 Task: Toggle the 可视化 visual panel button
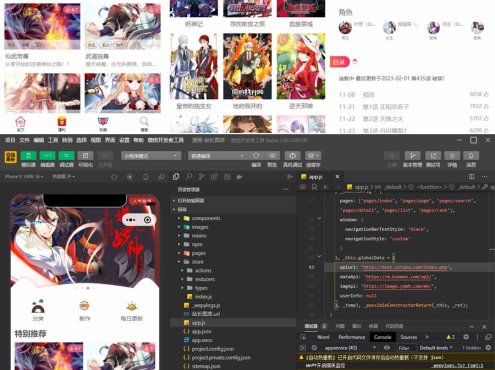coord(85,156)
